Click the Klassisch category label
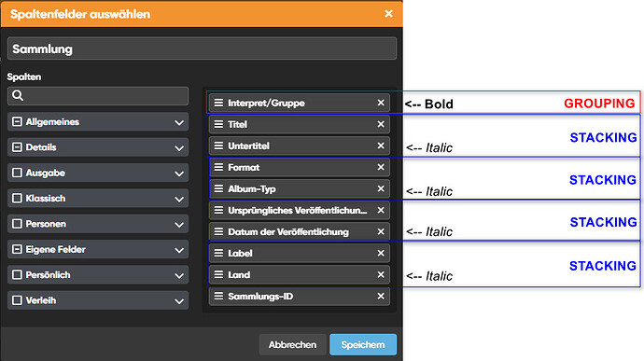The image size is (644, 361). (x=45, y=199)
